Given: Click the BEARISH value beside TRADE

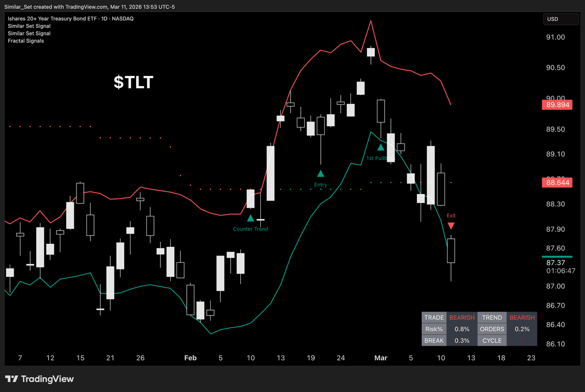Looking at the screenshot, I should 462,317.
